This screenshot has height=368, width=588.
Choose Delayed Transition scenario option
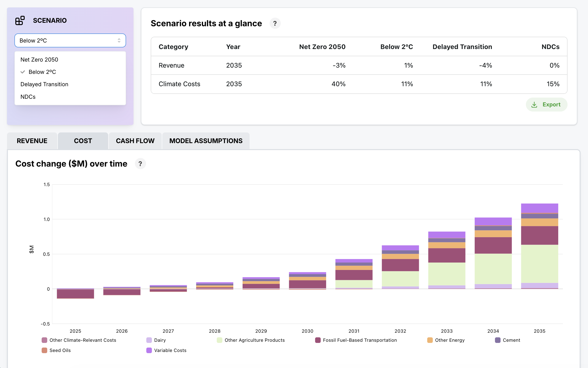tap(44, 84)
